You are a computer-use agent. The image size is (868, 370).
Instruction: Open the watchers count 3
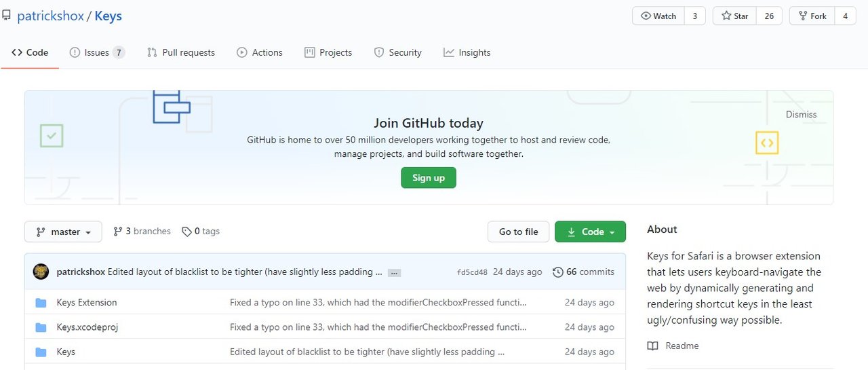[694, 16]
